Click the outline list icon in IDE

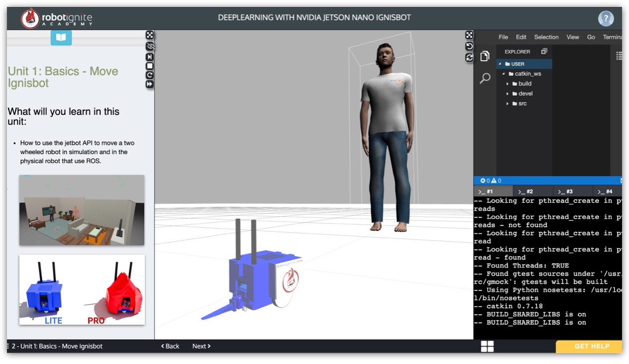[x=619, y=56]
